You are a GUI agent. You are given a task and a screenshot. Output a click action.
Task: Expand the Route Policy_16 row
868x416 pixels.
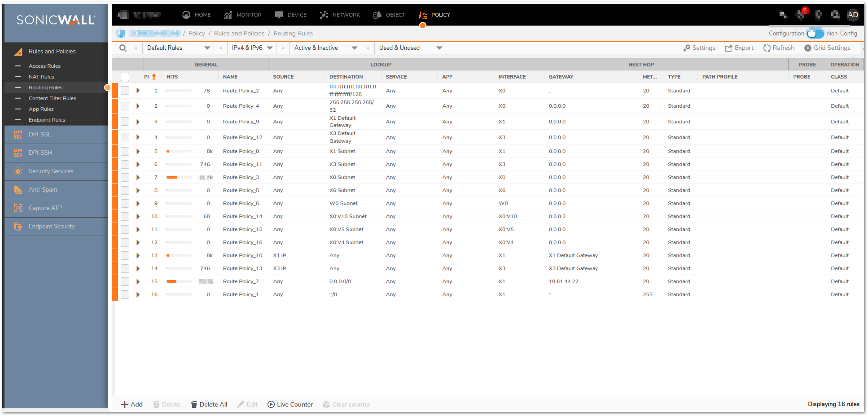[x=138, y=242]
